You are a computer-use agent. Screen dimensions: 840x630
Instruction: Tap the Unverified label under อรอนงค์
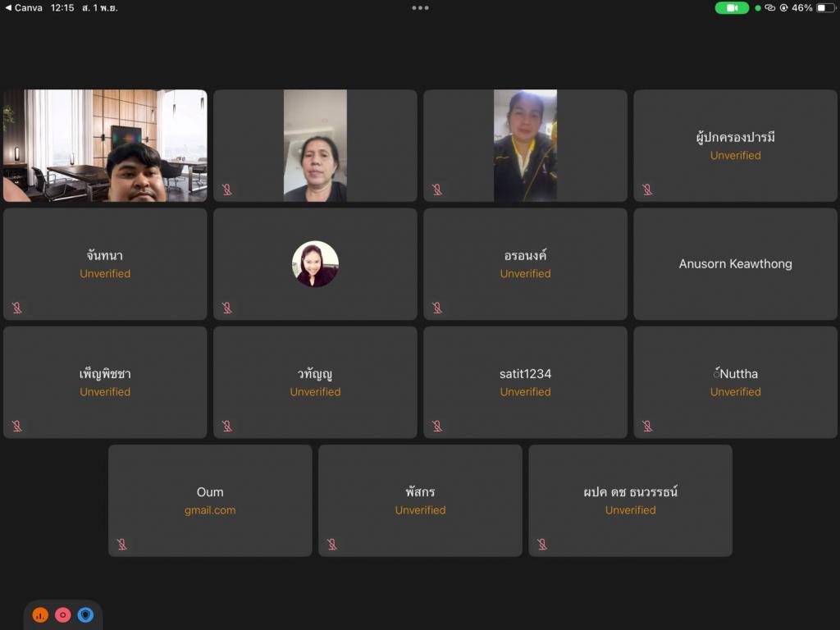pyautogui.click(x=525, y=274)
